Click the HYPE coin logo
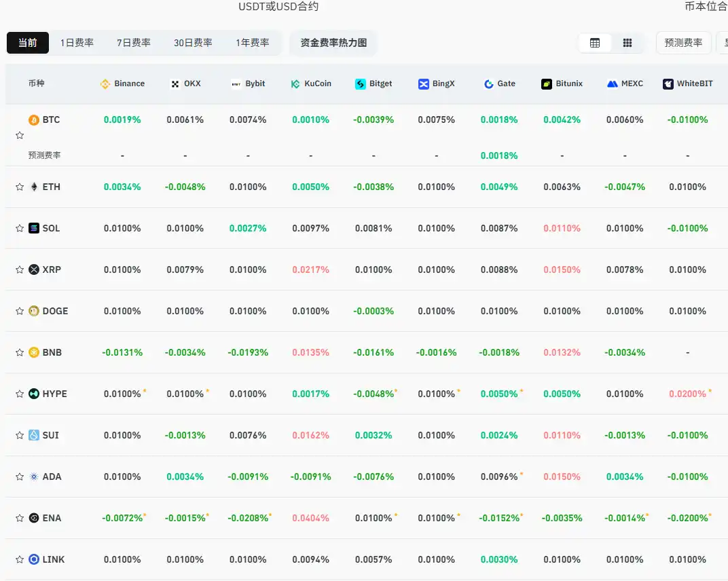The image size is (728, 581). [x=34, y=394]
